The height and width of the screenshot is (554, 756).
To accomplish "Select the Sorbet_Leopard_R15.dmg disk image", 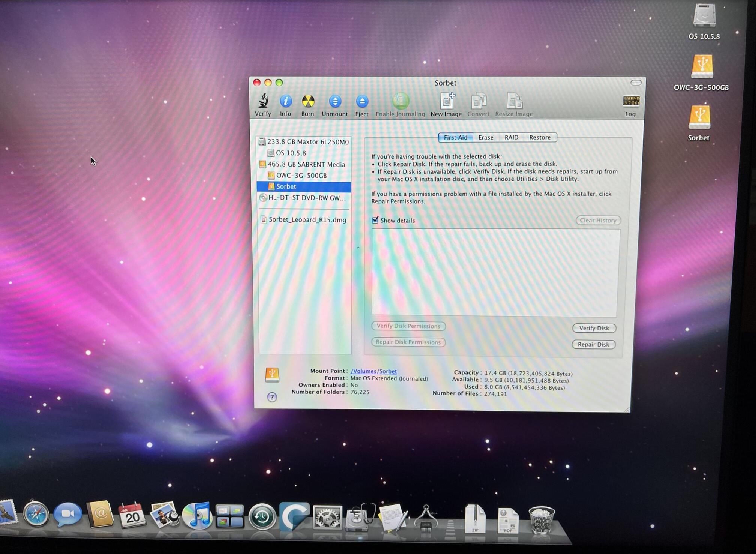I will point(304,220).
